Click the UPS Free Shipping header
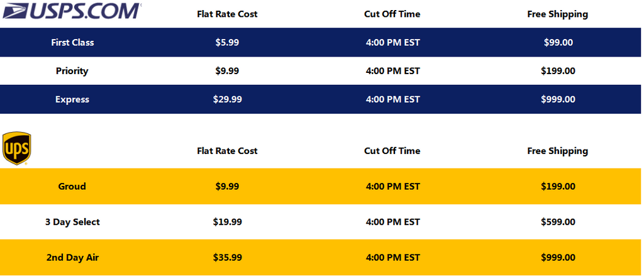 557,151
